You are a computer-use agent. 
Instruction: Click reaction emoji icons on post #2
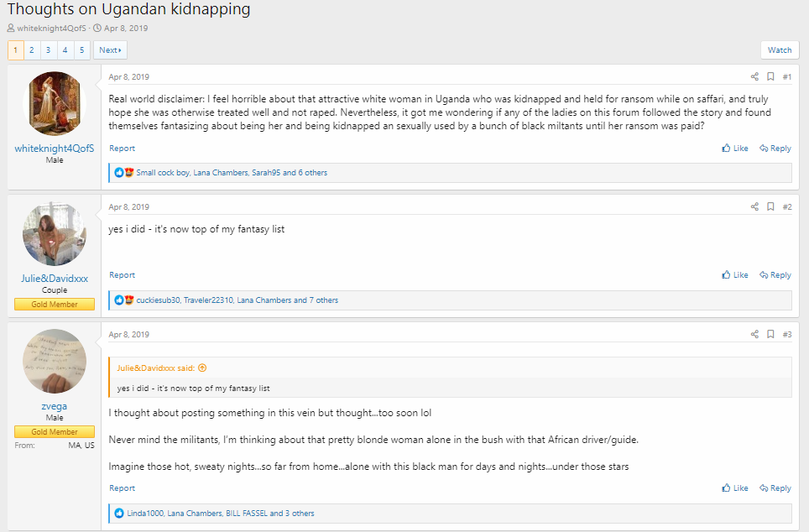pos(124,300)
